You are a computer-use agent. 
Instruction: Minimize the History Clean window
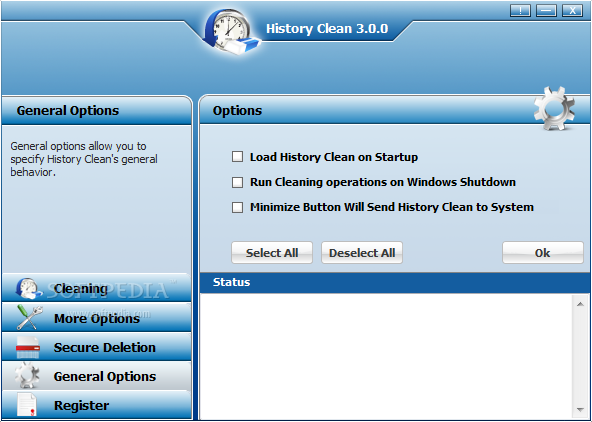point(546,11)
